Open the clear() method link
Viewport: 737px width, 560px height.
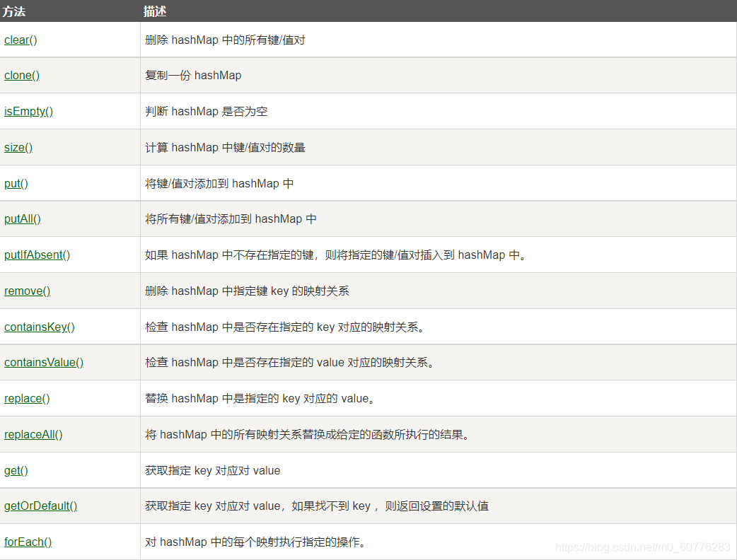pos(21,40)
